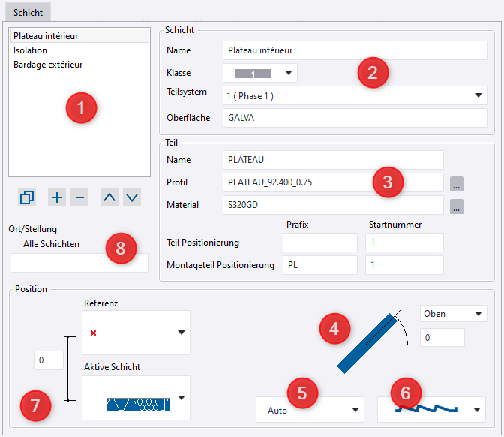Viewport: 504px width, 437px height.
Task: Select Plateau intérieur in layer list
Action: click(x=46, y=35)
